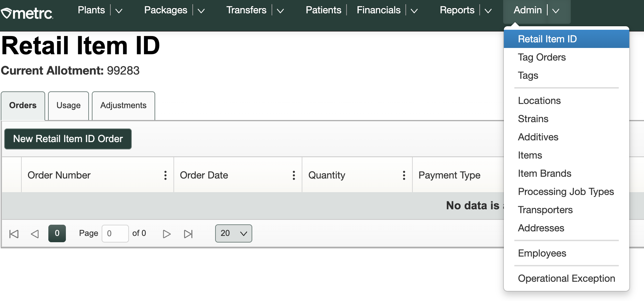Open the Patients navigation link

click(x=323, y=10)
